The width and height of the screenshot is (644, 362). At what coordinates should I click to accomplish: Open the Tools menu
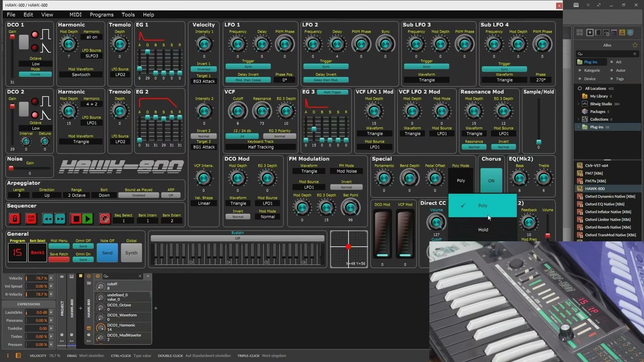(128, 15)
